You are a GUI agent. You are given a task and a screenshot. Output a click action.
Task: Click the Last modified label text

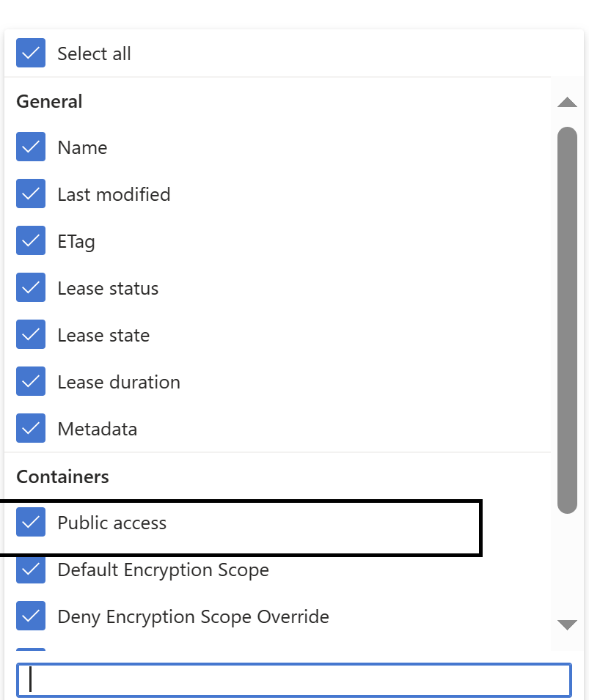tap(114, 194)
